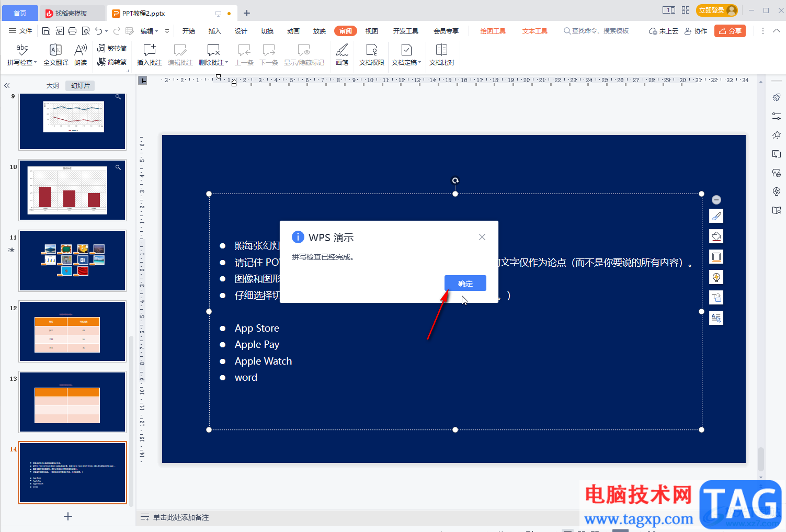786x532 pixels.
Task: Click the rocket icon in right sidebar
Action: 777,97
